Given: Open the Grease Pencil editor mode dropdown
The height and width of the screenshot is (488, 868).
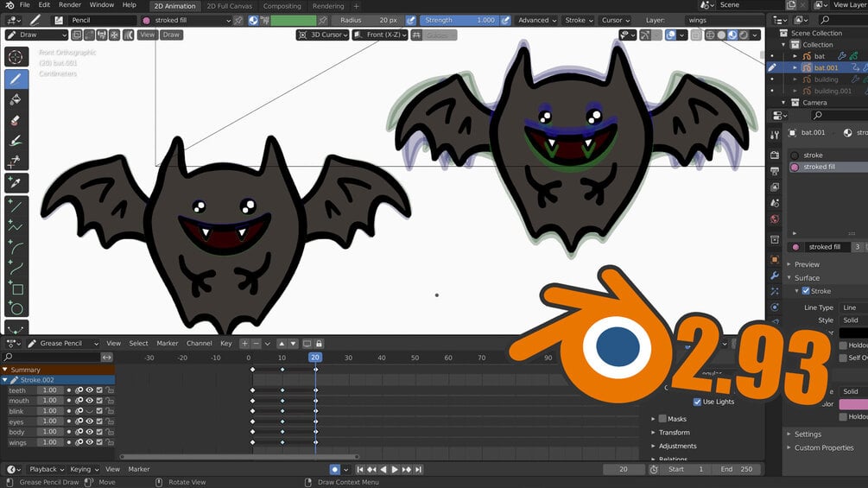Looking at the screenshot, I should pos(63,344).
